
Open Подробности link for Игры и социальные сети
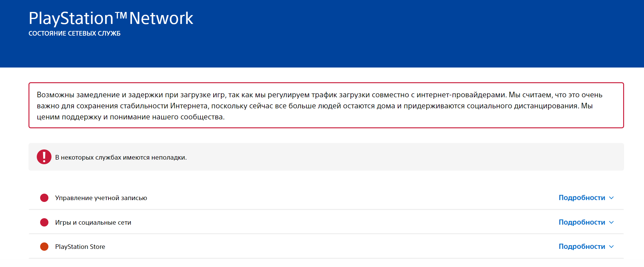click(x=582, y=222)
